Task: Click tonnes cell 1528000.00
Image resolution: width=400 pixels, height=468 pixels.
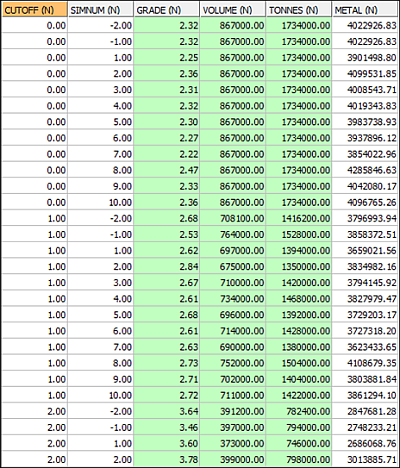Action: pyautogui.click(x=299, y=235)
